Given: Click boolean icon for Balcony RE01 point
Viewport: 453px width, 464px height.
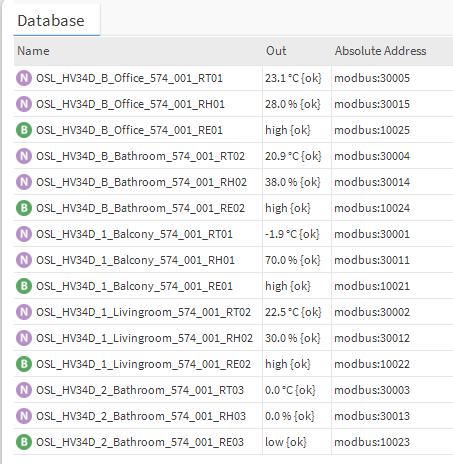Looking at the screenshot, I should tap(24, 286).
